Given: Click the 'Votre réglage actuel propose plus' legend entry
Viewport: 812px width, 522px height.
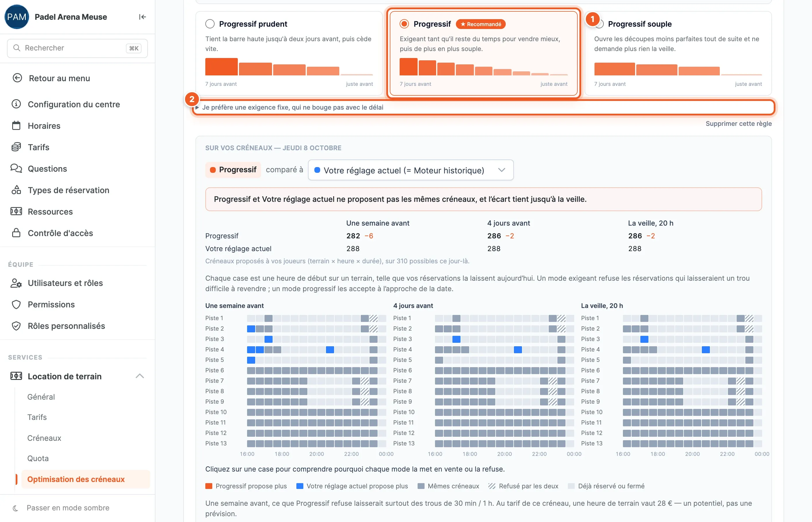Looking at the screenshot, I should [352, 486].
